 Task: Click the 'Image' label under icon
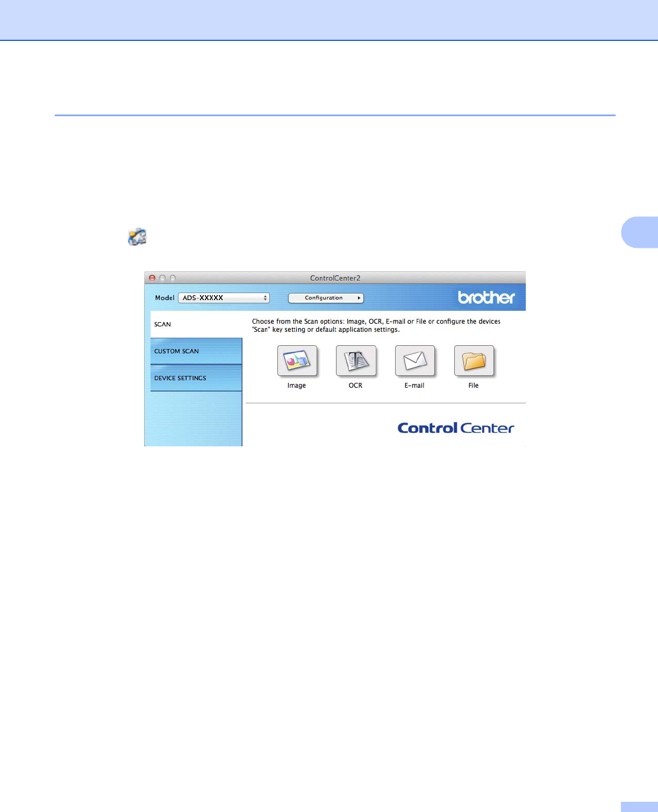[297, 386]
